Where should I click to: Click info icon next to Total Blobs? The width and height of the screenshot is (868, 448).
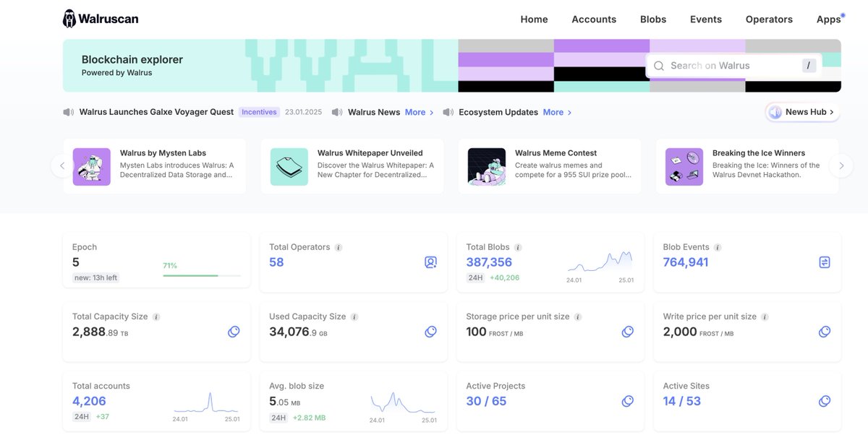518,247
